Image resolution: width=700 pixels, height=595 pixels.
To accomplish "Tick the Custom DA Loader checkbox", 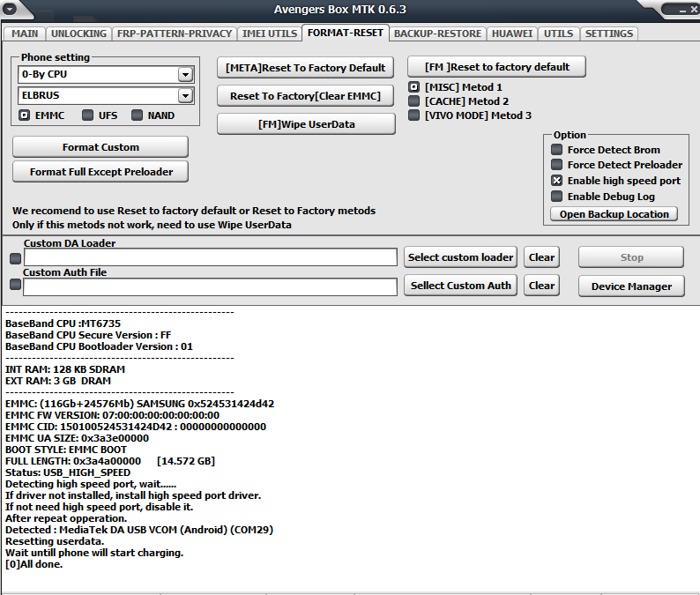I will point(15,258).
